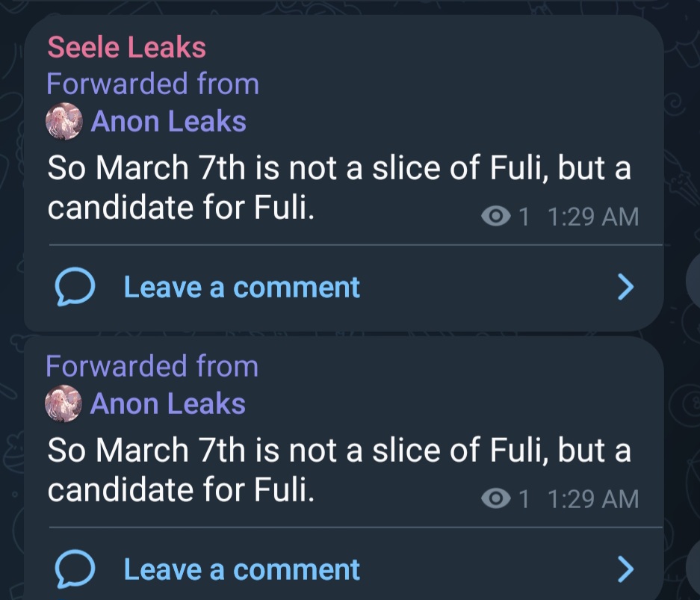Click second post Forwarded from label
This screenshot has width=700, height=600.
(152, 366)
